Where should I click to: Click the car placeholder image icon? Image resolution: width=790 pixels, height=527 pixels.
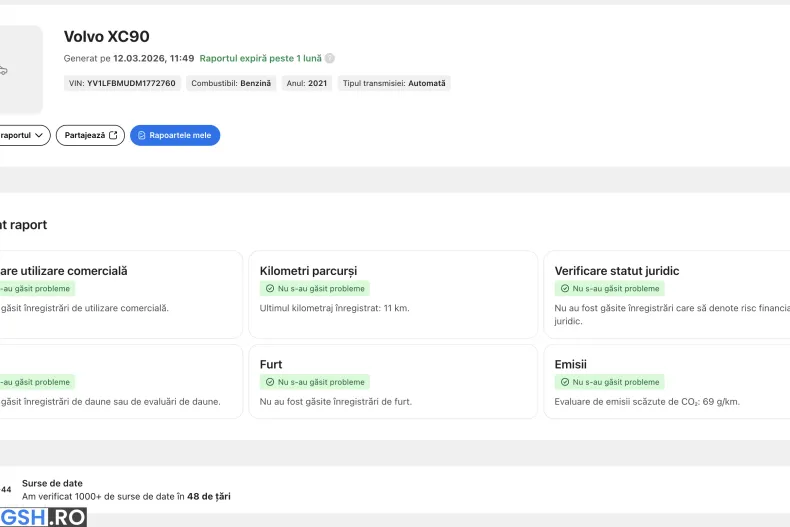3,70
